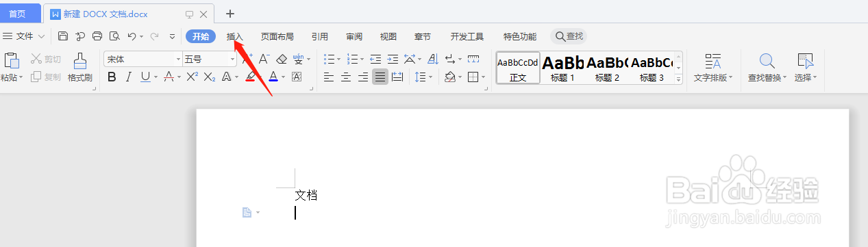
Task: Click the Export to PDF icon
Action: (x=80, y=36)
